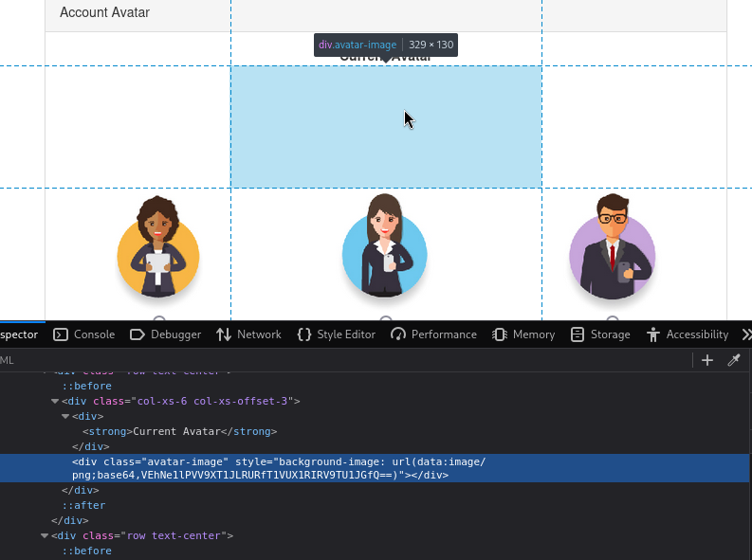Click the Storage icon

tap(578, 334)
